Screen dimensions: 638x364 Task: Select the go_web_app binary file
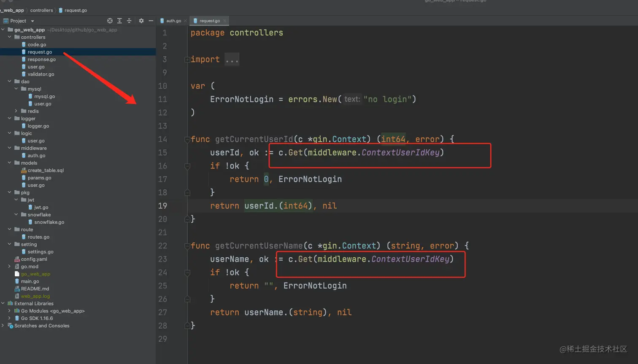tap(35, 274)
